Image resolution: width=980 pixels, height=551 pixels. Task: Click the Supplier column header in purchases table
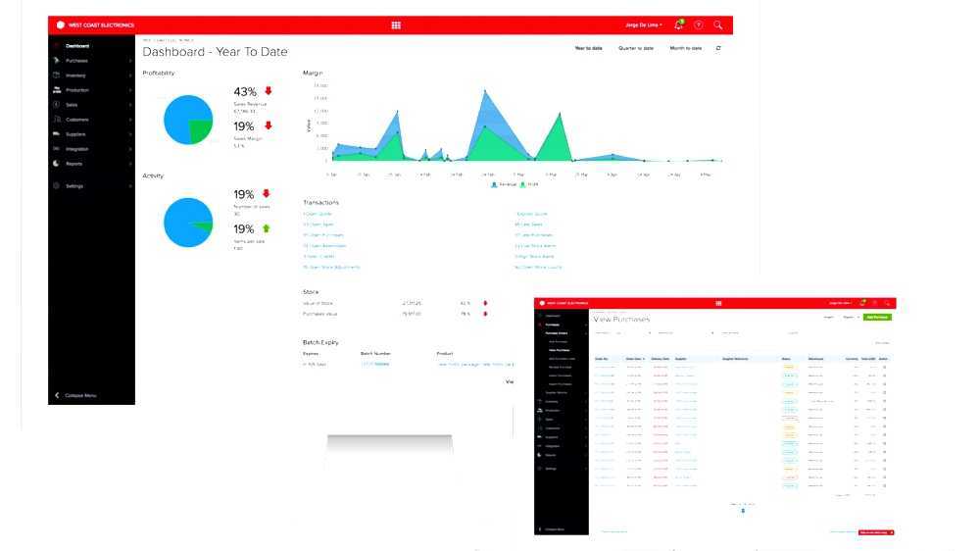click(x=681, y=359)
